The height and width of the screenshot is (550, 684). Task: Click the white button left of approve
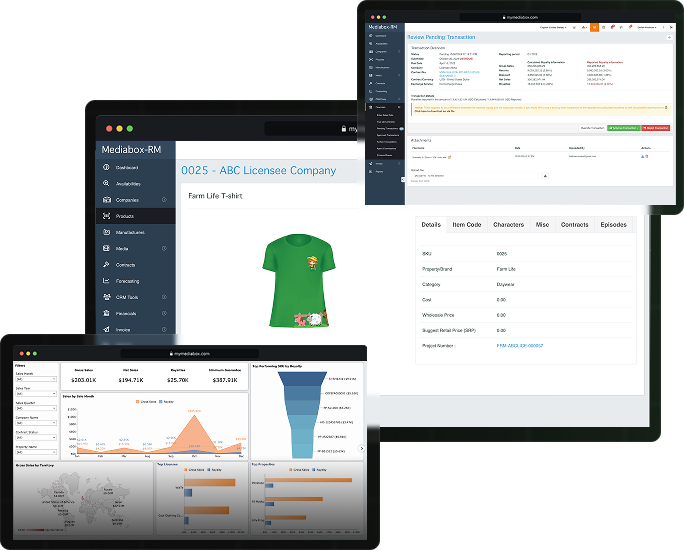pos(592,128)
